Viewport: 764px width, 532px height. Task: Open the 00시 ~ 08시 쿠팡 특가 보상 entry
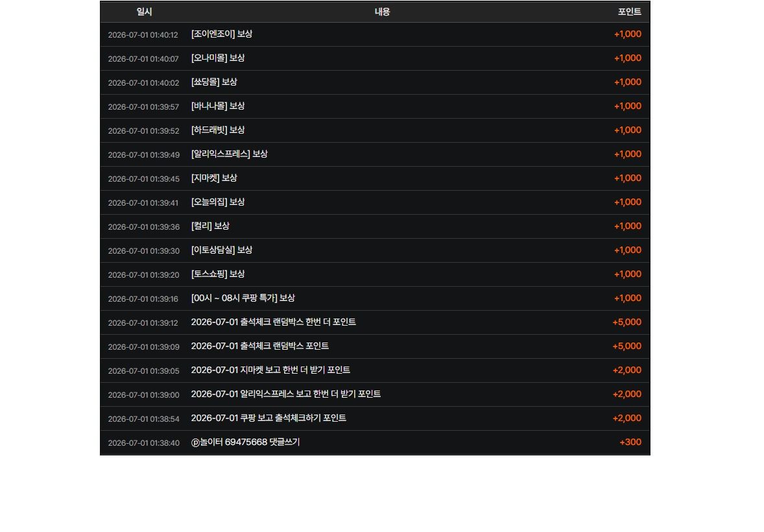(243, 298)
